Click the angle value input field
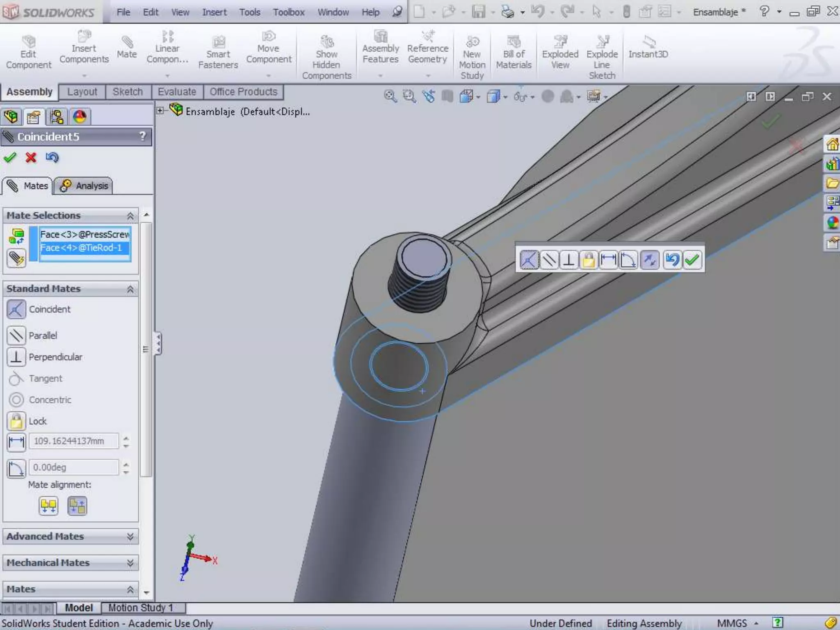 74,468
